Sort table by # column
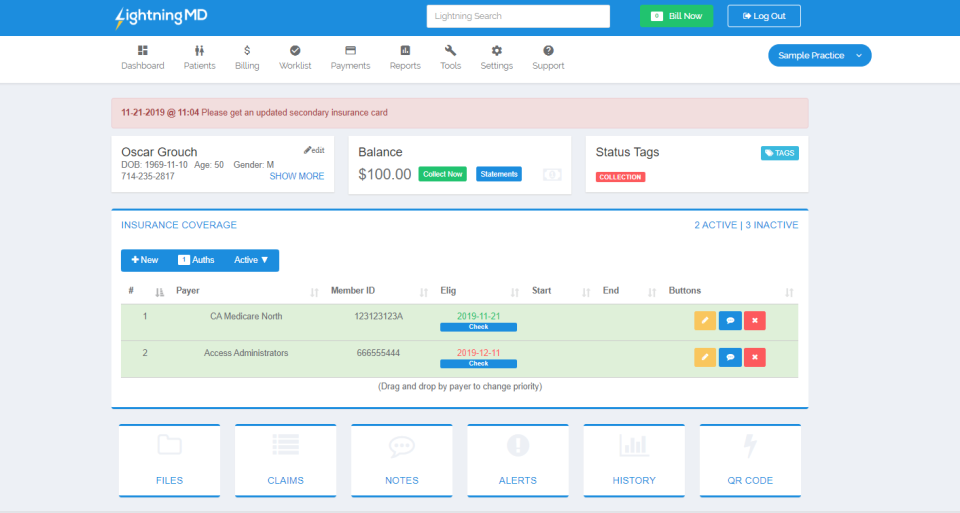 [x=160, y=293]
